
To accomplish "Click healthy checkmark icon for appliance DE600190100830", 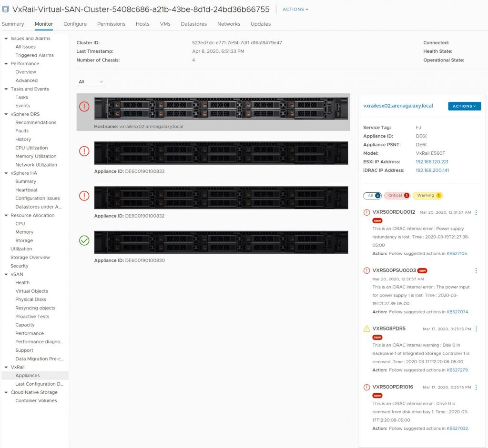I will pos(84,240).
